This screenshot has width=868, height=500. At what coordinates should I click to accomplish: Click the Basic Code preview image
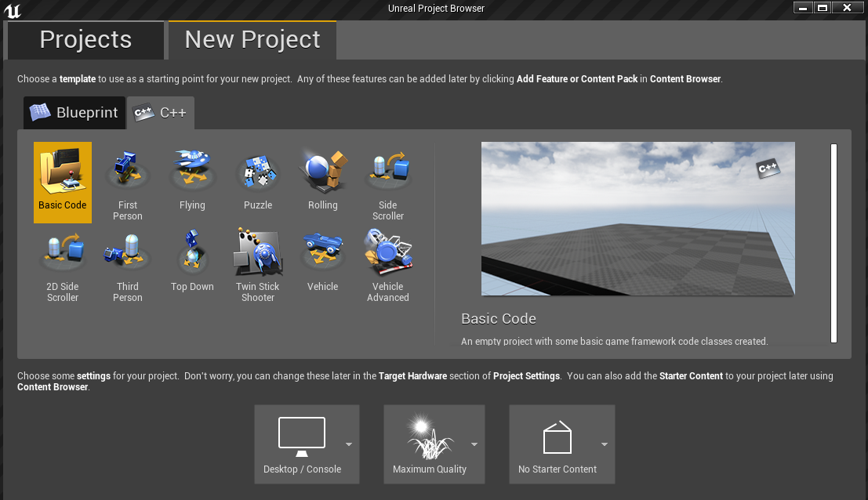(x=637, y=219)
